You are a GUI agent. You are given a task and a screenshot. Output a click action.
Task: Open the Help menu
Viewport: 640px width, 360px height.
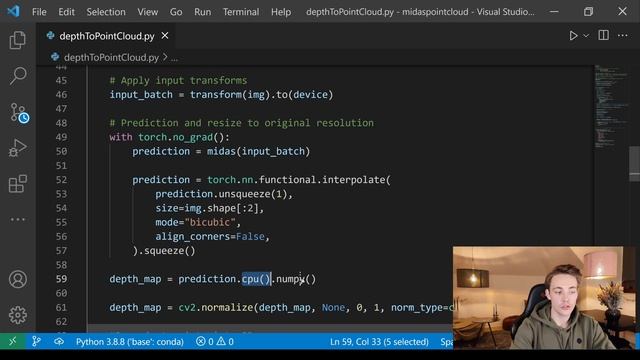[x=281, y=12]
